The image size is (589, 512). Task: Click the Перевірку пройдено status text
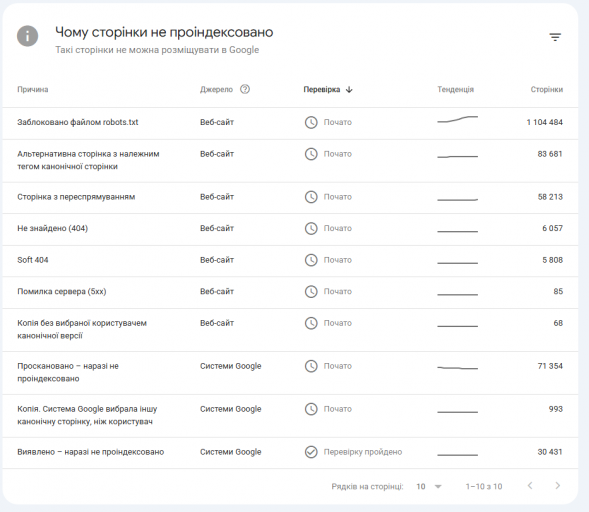(x=363, y=452)
